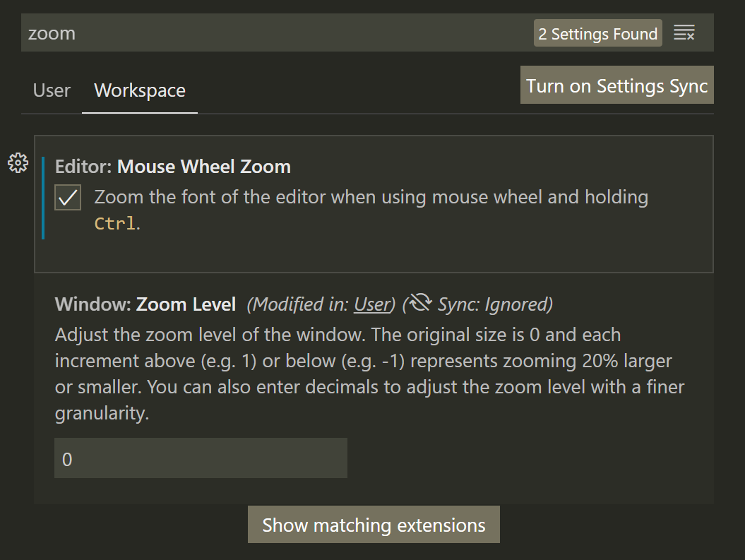
Task: Click the Ctrl keybinding text
Action: coord(112,222)
